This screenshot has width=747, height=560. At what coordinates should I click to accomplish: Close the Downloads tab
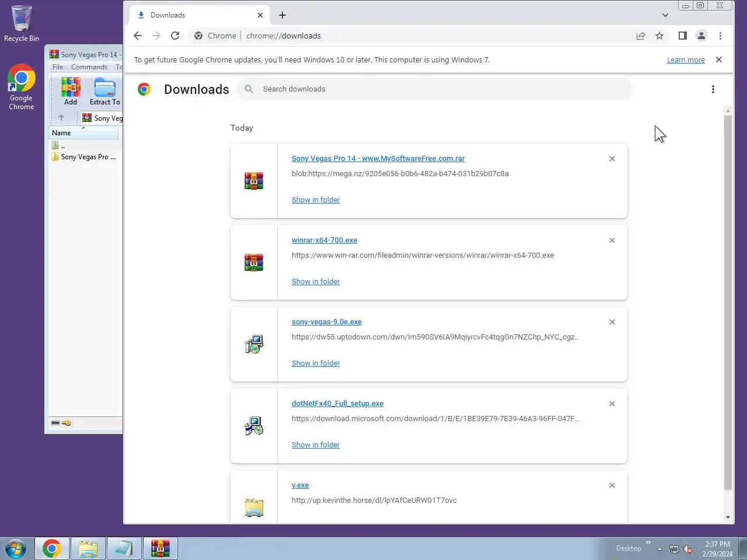click(260, 15)
